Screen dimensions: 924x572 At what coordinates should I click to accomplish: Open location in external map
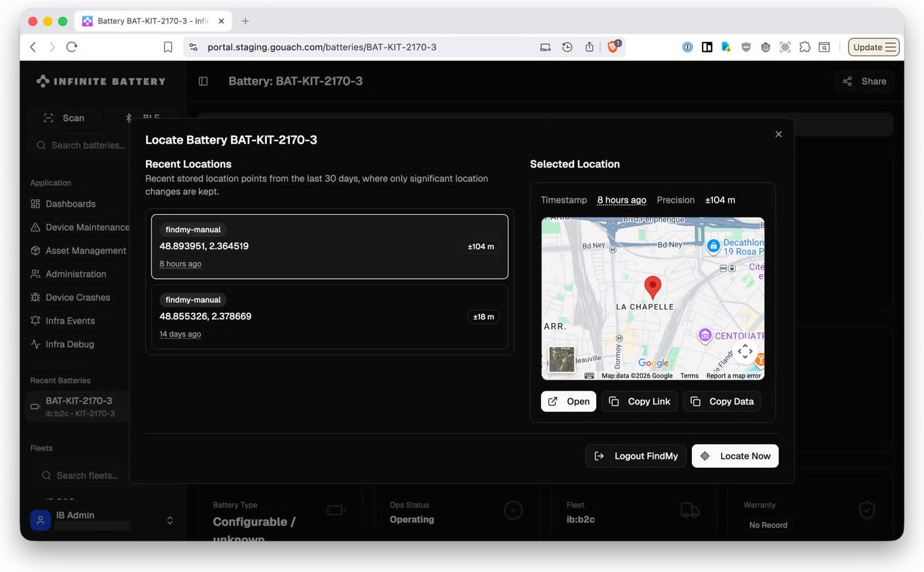(x=569, y=401)
